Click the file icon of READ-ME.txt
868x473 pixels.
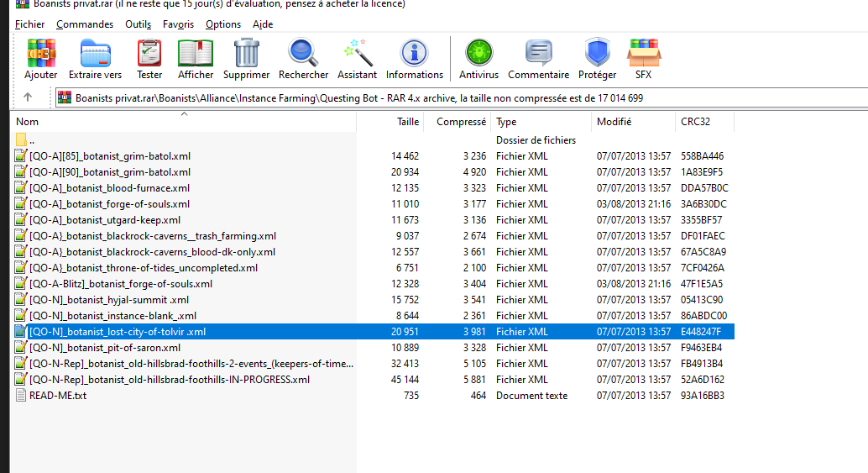21,396
